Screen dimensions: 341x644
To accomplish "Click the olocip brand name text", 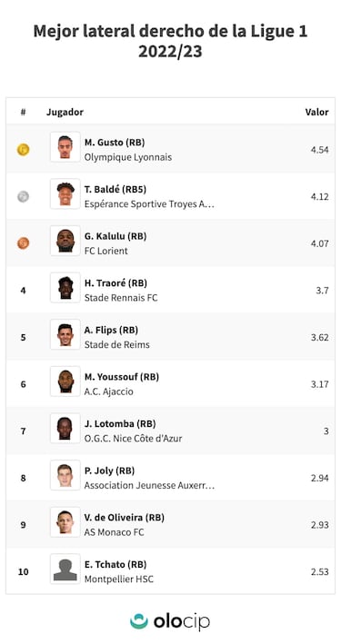I will [182, 622].
